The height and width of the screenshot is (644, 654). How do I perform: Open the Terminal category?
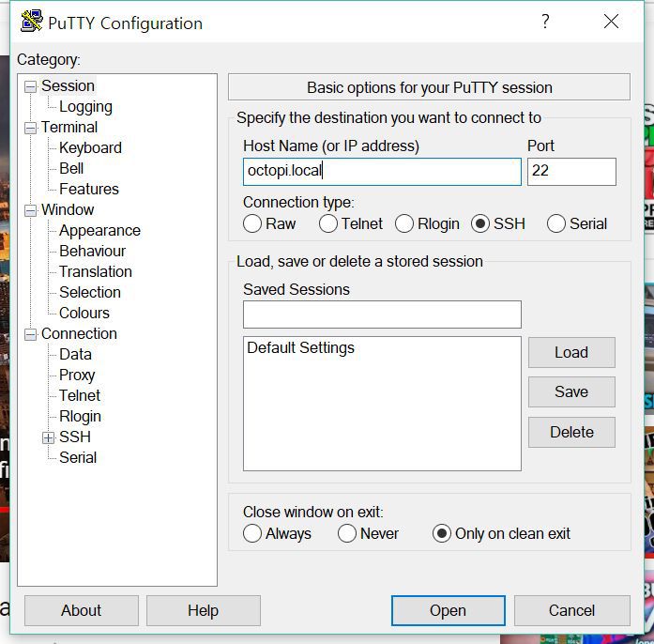tap(69, 127)
